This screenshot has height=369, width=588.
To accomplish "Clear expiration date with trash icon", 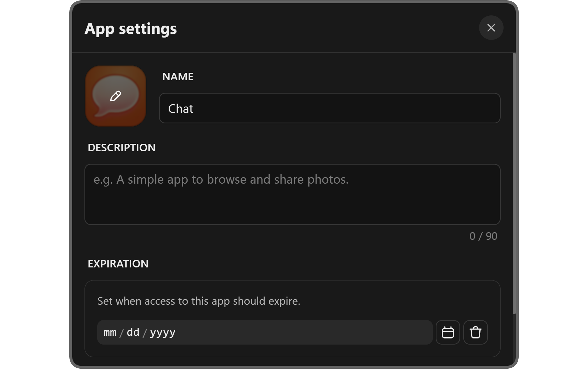I will click(475, 332).
